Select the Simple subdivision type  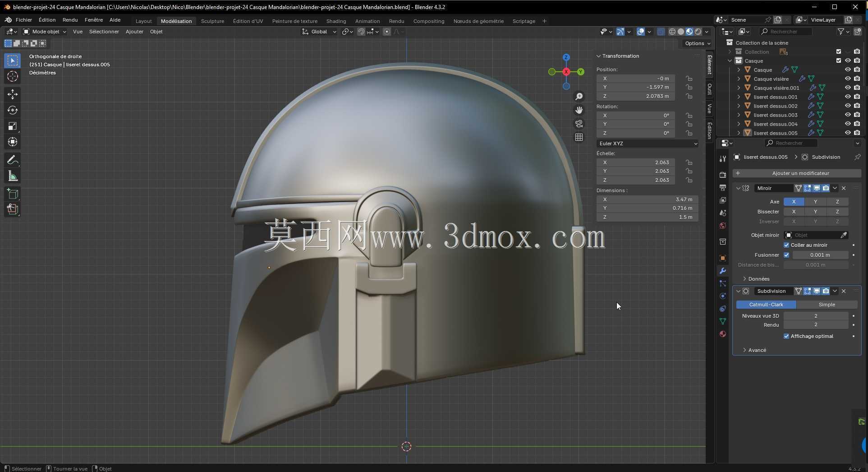click(827, 305)
